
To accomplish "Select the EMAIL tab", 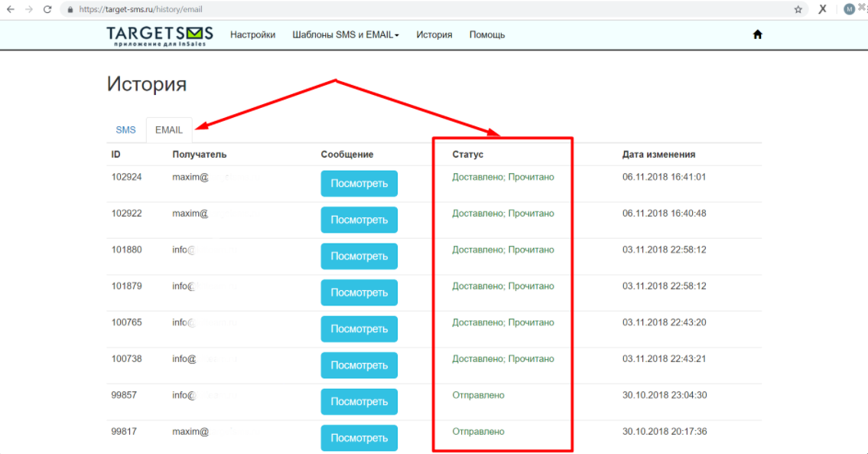I will pos(169,129).
